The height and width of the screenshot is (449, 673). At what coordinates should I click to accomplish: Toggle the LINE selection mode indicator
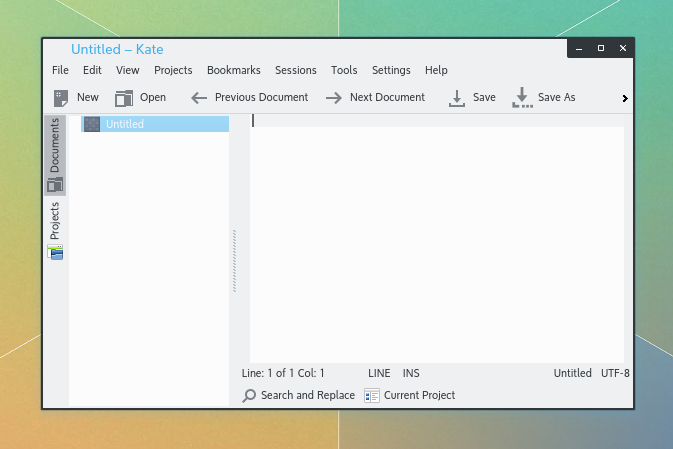pyautogui.click(x=379, y=373)
